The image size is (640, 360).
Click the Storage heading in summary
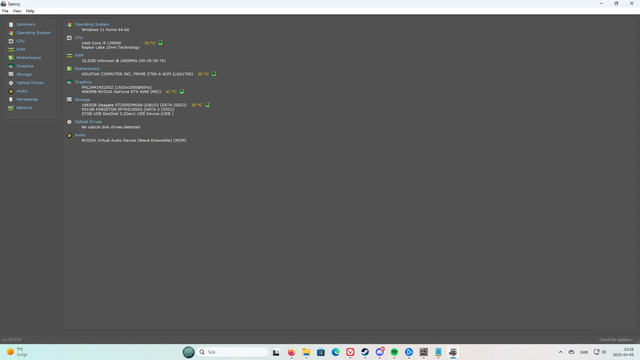[82, 100]
